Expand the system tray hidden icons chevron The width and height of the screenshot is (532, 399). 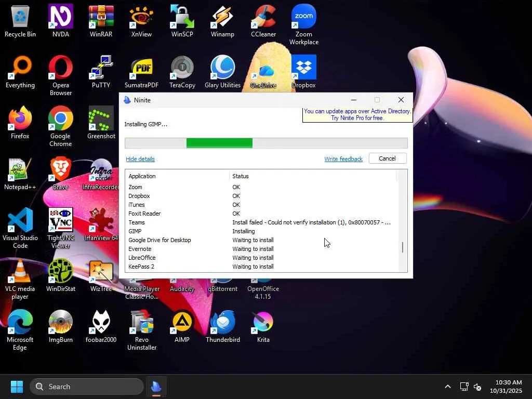(448, 387)
